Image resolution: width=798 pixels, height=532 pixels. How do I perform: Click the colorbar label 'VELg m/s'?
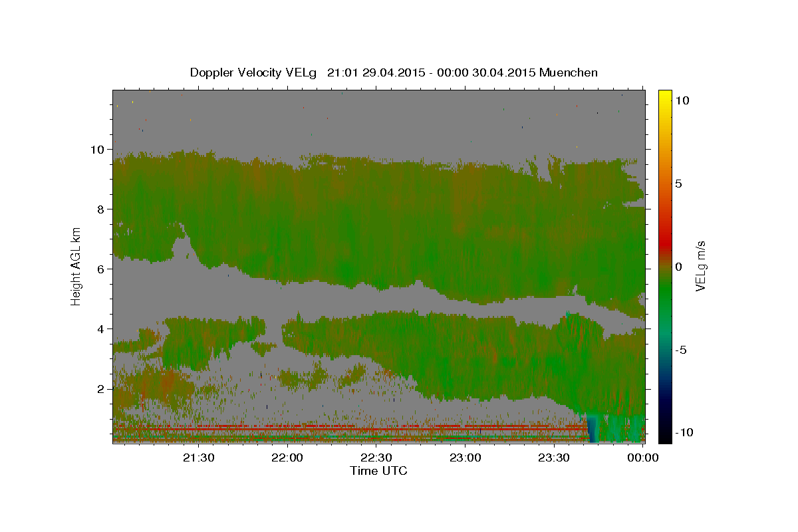coord(700,266)
